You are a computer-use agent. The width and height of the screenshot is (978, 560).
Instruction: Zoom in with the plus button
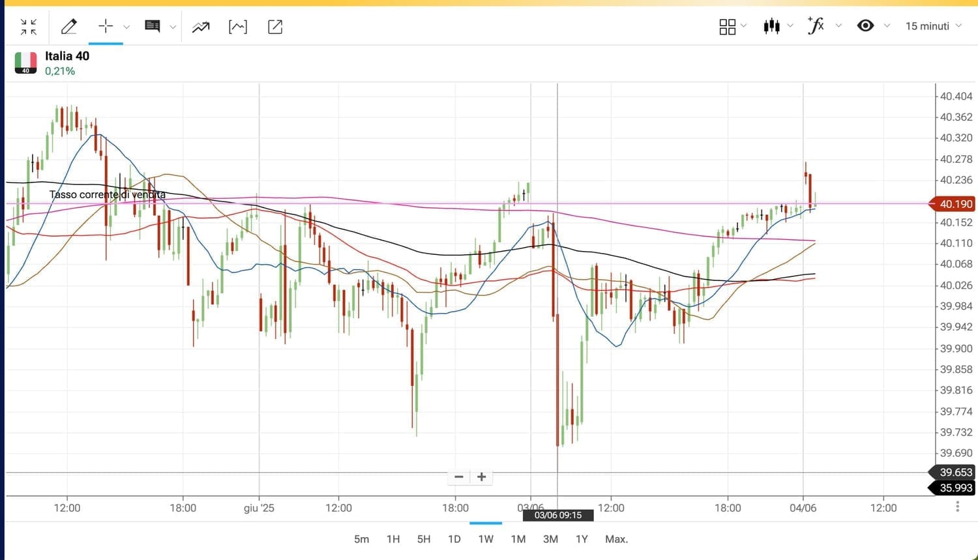(x=482, y=477)
